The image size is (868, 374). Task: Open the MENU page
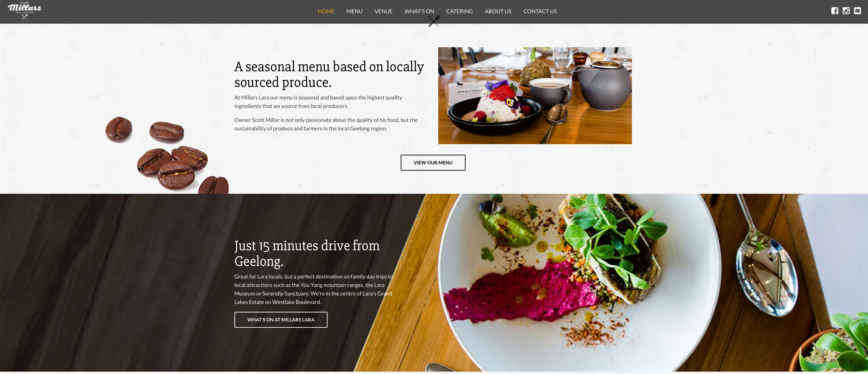click(354, 12)
